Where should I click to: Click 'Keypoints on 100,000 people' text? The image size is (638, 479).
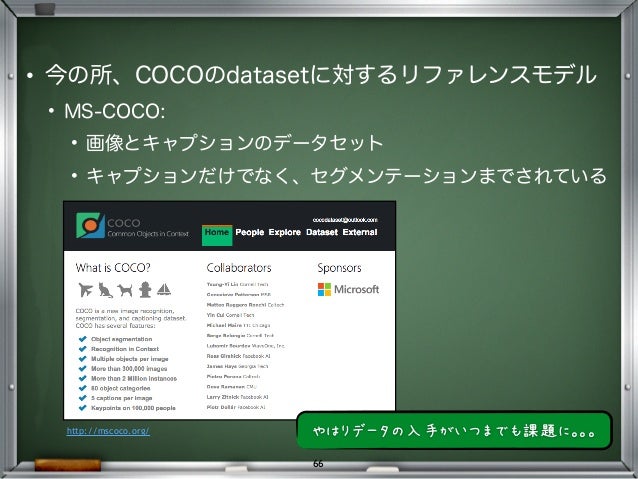pos(133,408)
